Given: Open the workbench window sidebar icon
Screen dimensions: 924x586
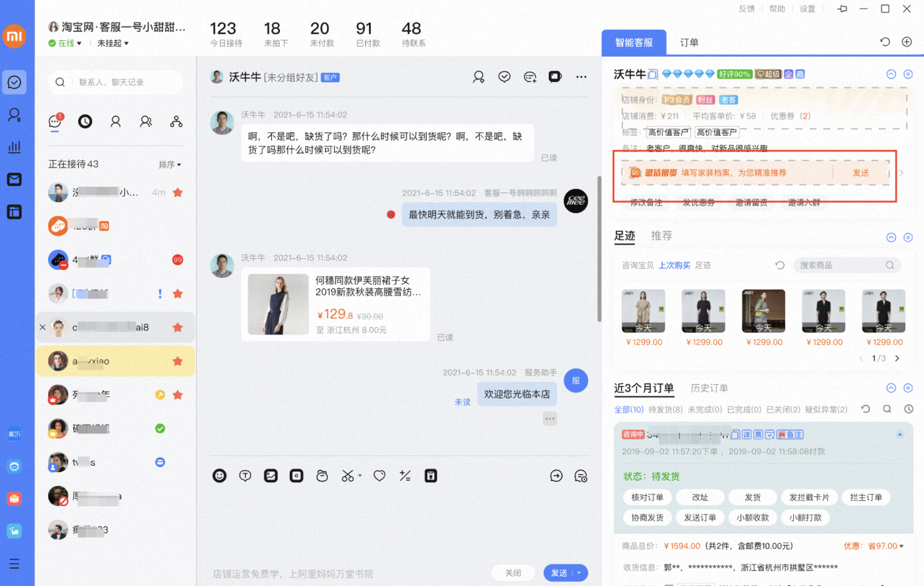Looking at the screenshot, I should (x=15, y=212).
